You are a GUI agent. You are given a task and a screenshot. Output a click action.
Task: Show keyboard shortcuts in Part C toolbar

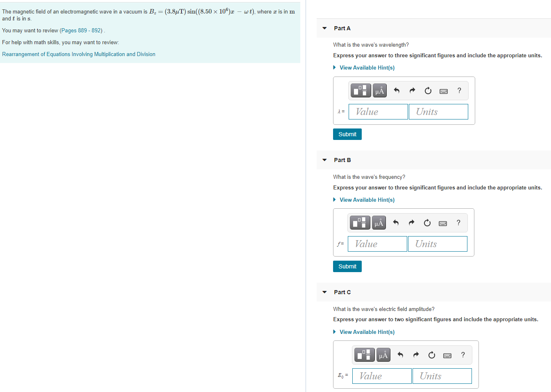pyautogui.click(x=447, y=355)
